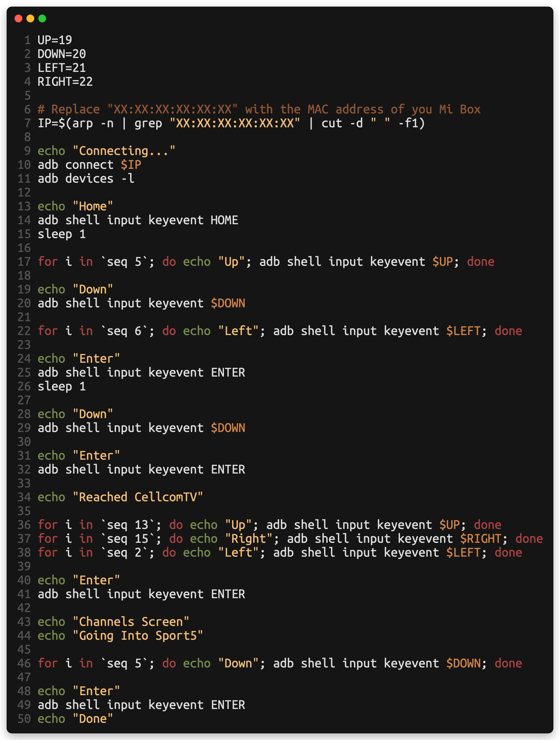Click the "Connecting..." echo string
560x740 pixels.
point(124,151)
